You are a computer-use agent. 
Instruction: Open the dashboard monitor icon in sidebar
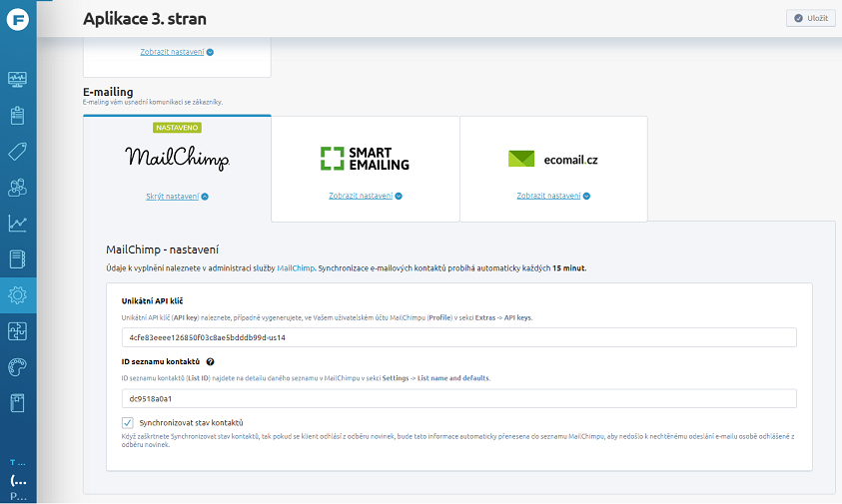[18, 80]
